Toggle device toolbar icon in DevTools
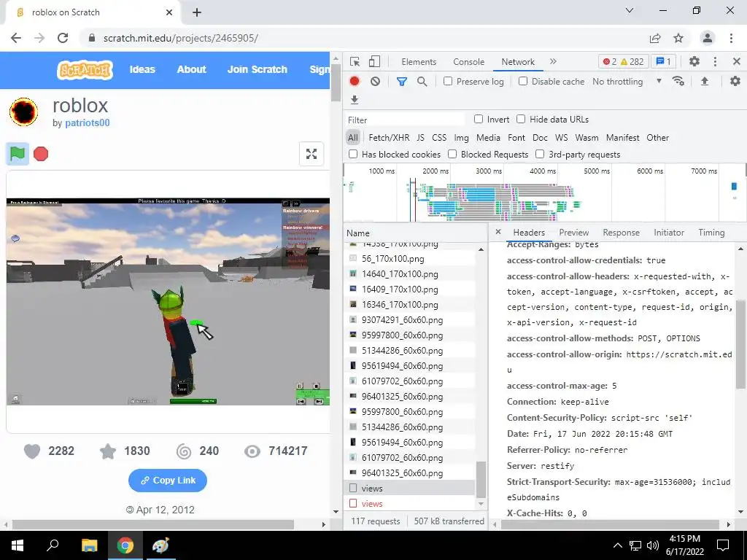The width and height of the screenshot is (747, 560). click(374, 62)
